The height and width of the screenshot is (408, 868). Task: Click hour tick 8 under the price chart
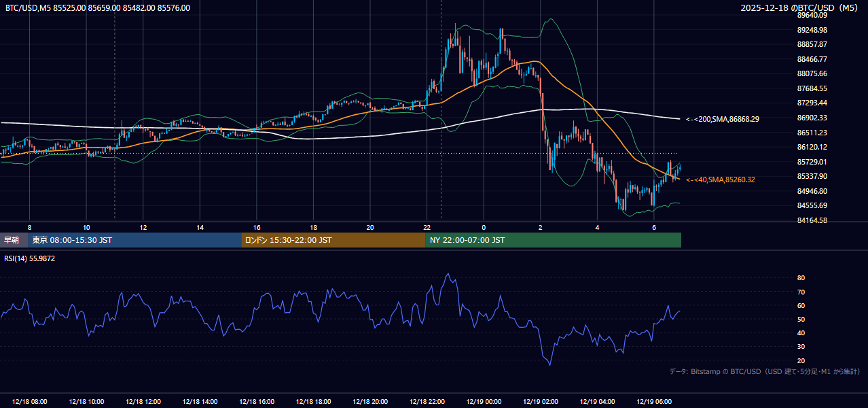tap(29, 227)
